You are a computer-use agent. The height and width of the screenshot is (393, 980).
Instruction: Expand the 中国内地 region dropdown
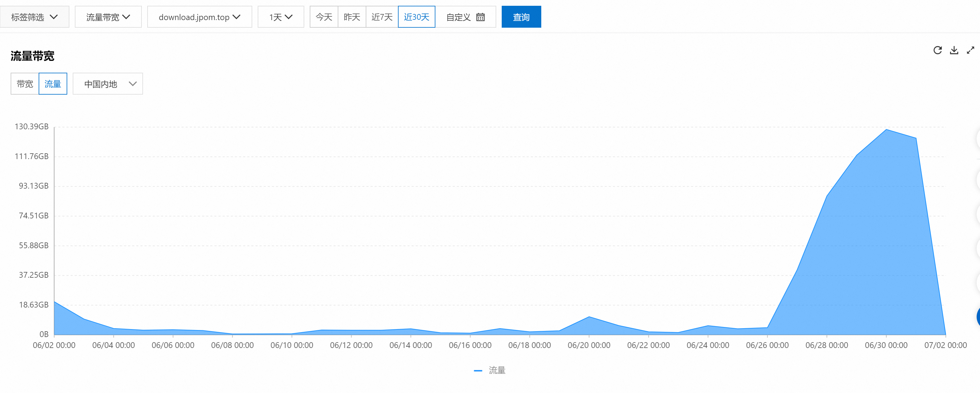click(108, 84)
